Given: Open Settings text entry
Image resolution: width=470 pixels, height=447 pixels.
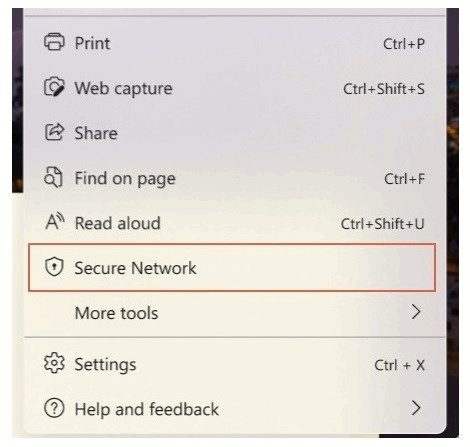Looking at the screenshot, I should 105,364.
